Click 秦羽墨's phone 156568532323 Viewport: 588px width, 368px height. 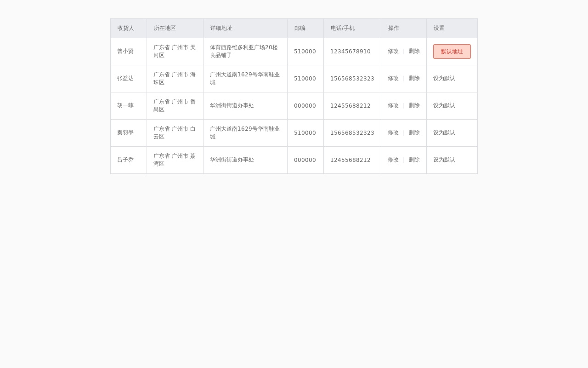(352, 132)
